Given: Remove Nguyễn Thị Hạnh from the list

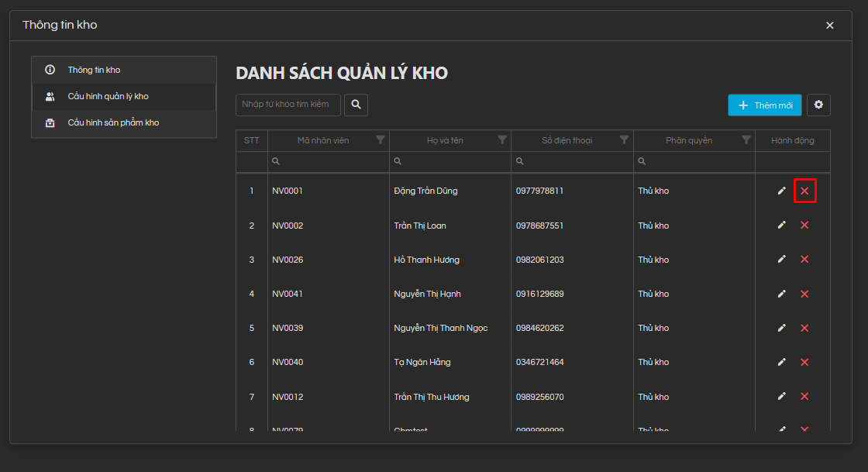Looking at the screenshot, I should tap(804, 294).
